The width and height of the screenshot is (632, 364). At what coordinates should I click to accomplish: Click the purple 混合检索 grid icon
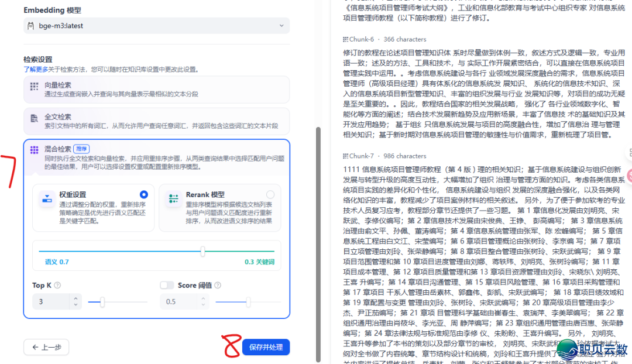(x=34, y=149)
